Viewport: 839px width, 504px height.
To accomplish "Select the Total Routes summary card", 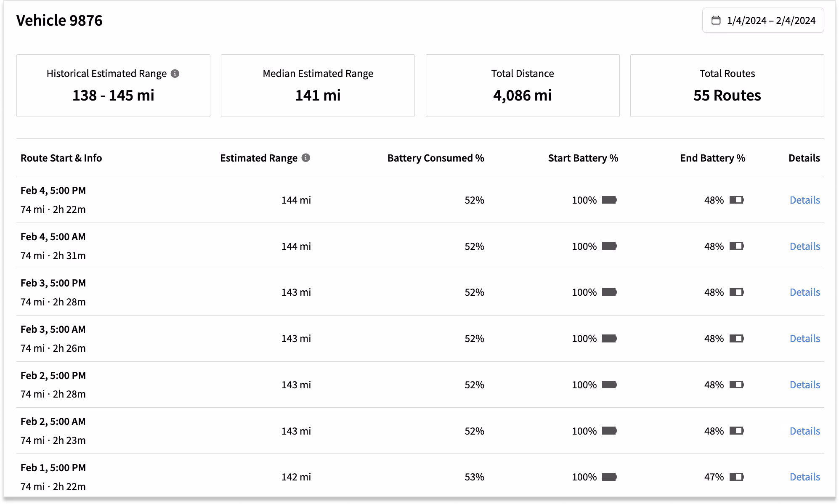I will (x=727, y=85).
